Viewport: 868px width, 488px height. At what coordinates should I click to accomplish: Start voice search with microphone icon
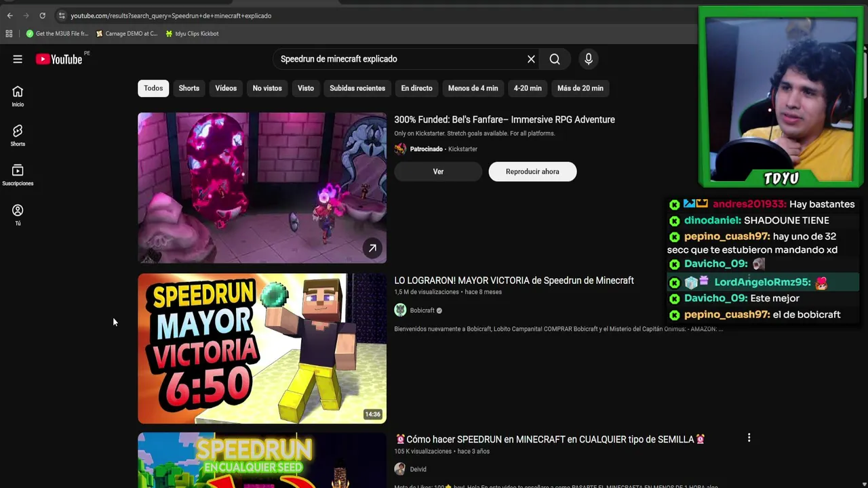(589, 59)
